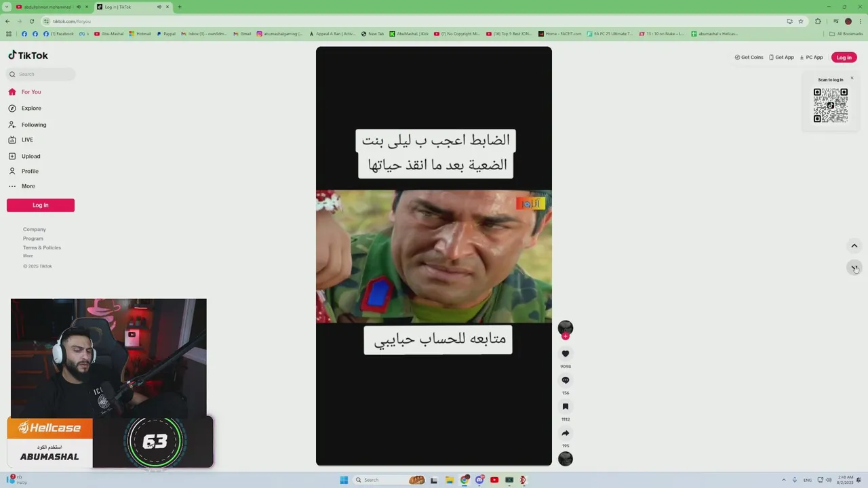Expand Terms & Policies footer section
Image resolution: width=868 pixels, height=488 pixels.
42,247
